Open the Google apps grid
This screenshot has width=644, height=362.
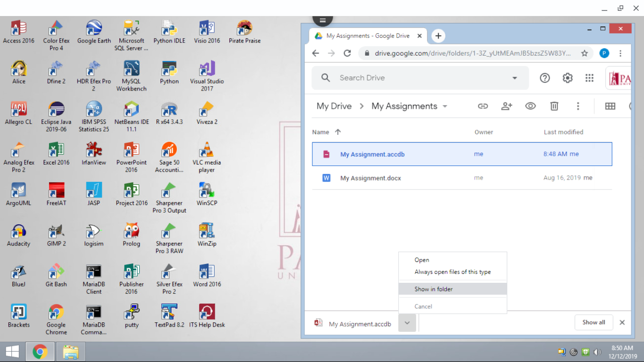click(x=589, y=78)
